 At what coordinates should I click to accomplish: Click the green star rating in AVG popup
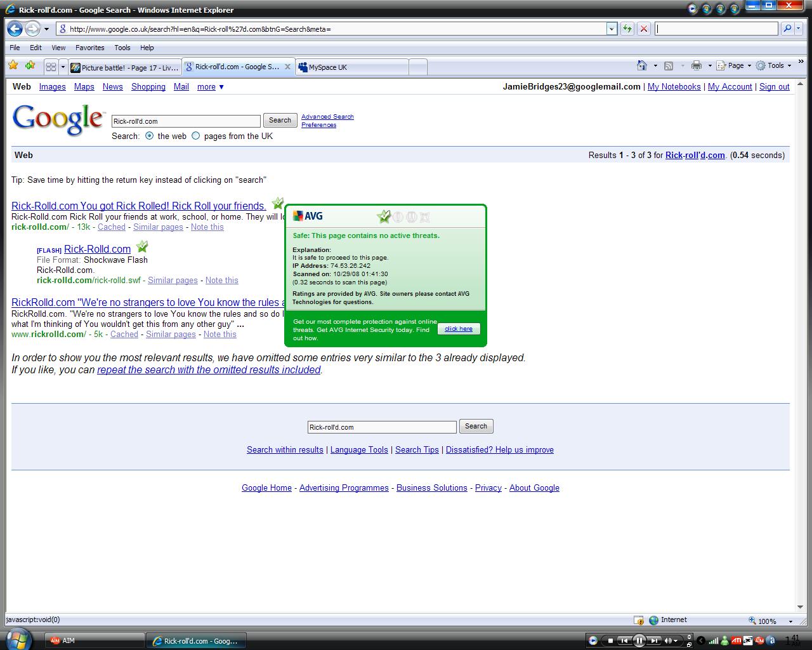(x=384, y=217)
